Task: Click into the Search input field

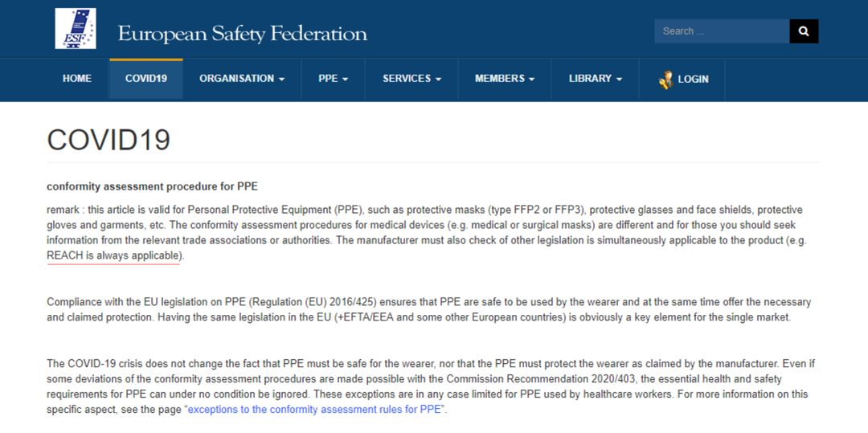Action: 722,31
